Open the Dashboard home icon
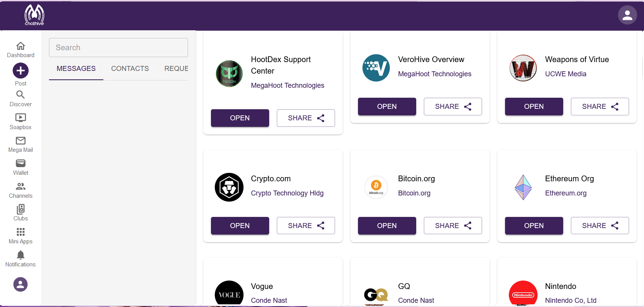Image resolution: width=644 pixels, height=307 pixels. [x=21, y=46]
